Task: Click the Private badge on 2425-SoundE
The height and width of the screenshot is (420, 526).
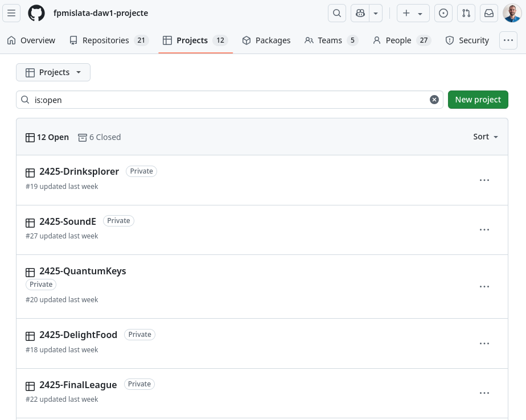Action: coord(118,221)
